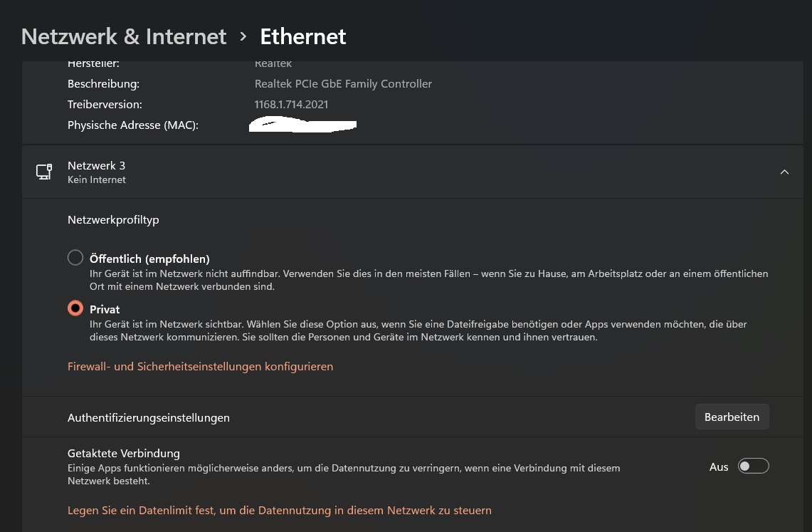Click the Ethernet network icon beside Netzwerk 3
This screenshot has height=532, width=812.
pyautogui.click(x=44, y=172)
